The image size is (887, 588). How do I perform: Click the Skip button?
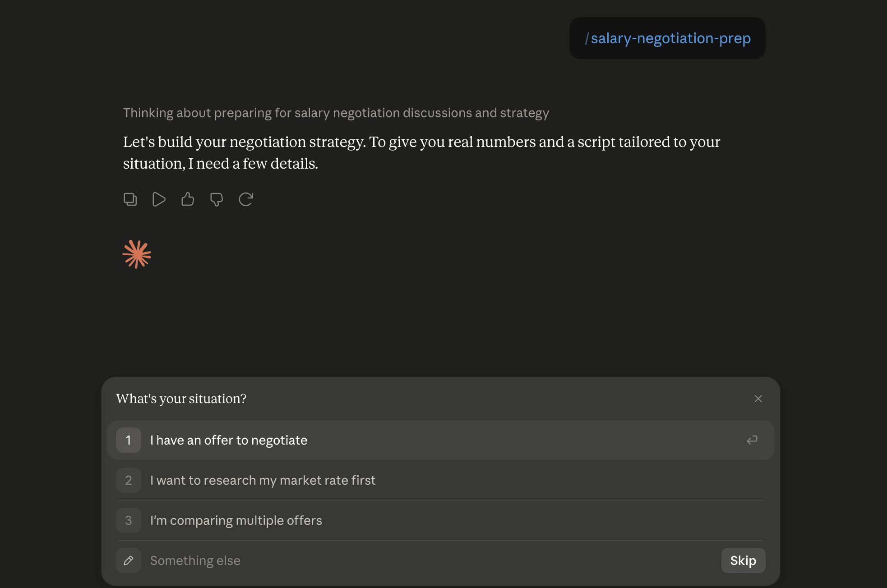[x=744, y=560]
